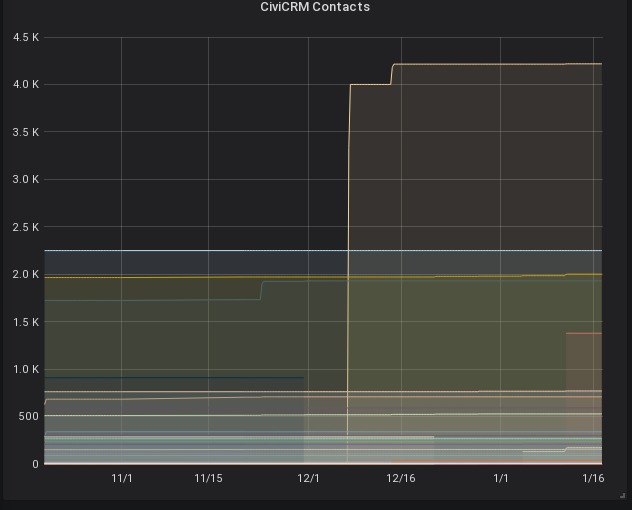Open the CiviCRM Contacts panel title menu
Viewport: 632px width, 510px height.
315,7
